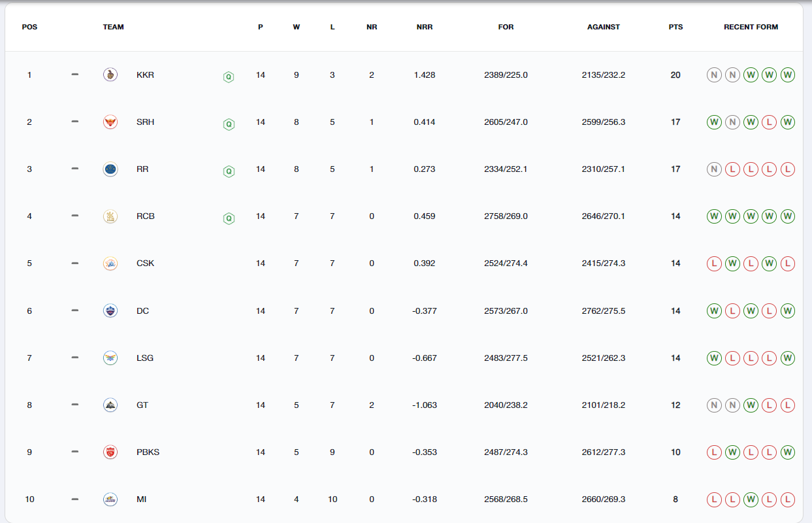Click the position change dash in MI row
This screenshot has height=523, width=812.
74,499
